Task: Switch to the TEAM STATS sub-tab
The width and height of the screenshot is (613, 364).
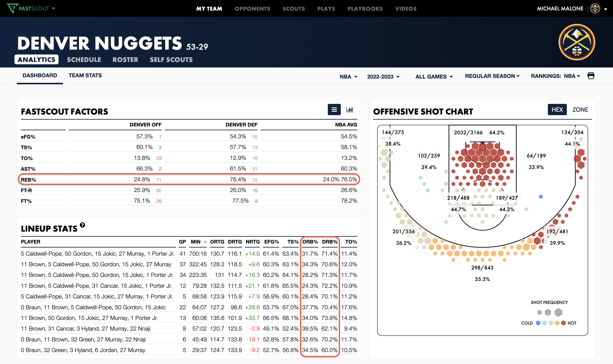Action: click(x=85, y=76)
